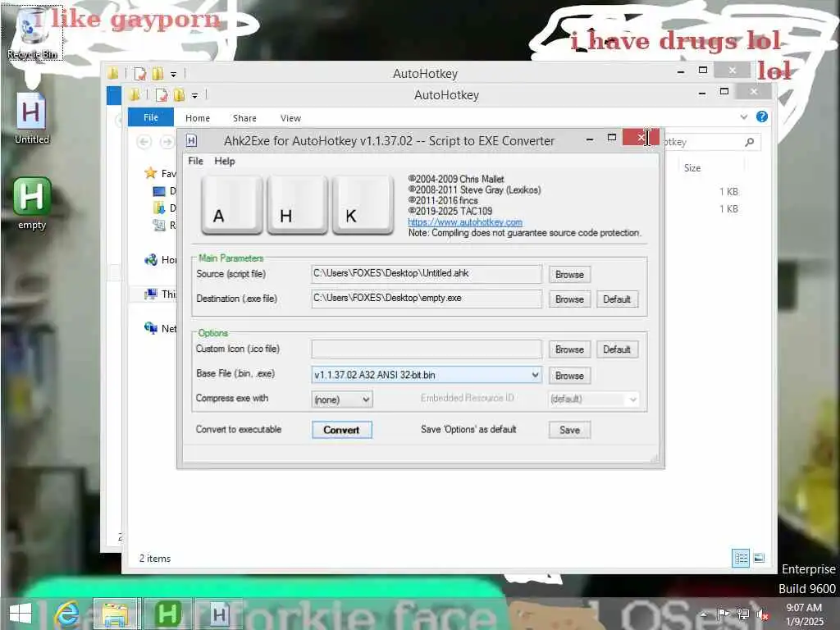Click Default next to Destination
Image resolution: width=840 pixels, height=630 pixels.
pyautogui.click(x=617, y=299)
